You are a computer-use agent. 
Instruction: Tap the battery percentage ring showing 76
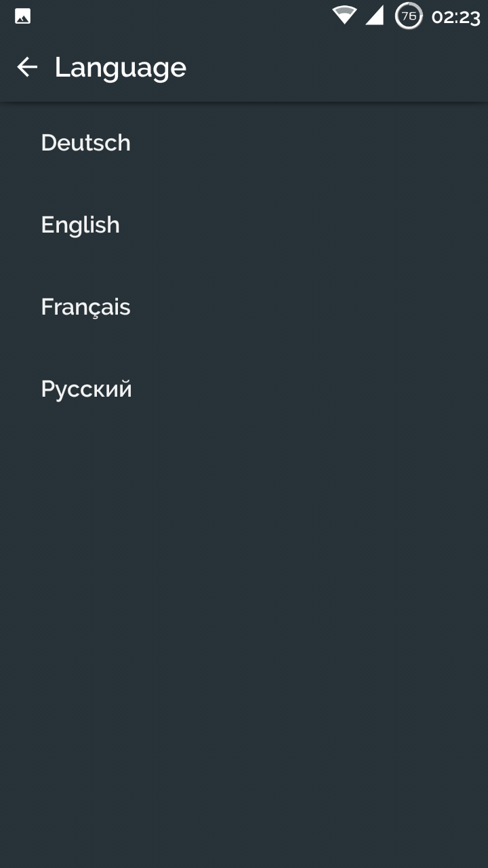click(x=409, y=16)
